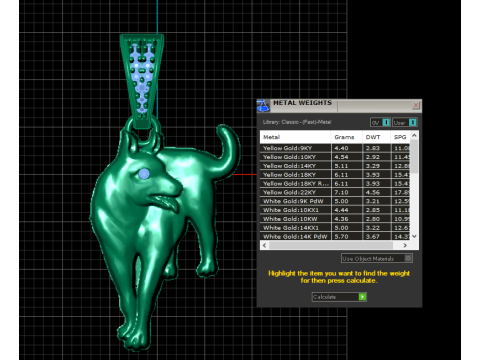Select the White Gold:14K PdW row
This screenshot has height=360, width=480.
click(x=335, y=236)
